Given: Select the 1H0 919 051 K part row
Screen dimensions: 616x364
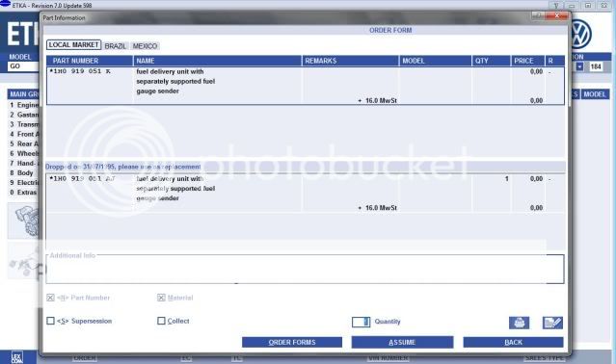Looking at the screenshot, I should (306, 86).
